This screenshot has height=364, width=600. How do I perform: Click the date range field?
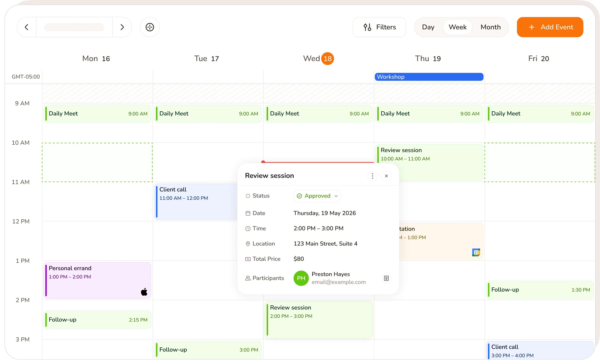pyautogui.click(x=74, y=27)
